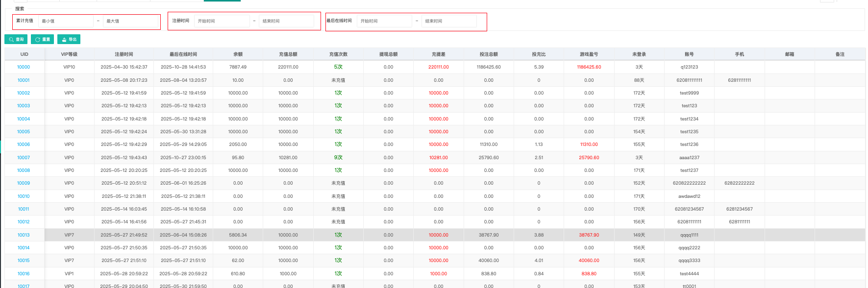868x288 pixels.
Task: Select account name qqqq3333
Action: click(x=689, y=261)
